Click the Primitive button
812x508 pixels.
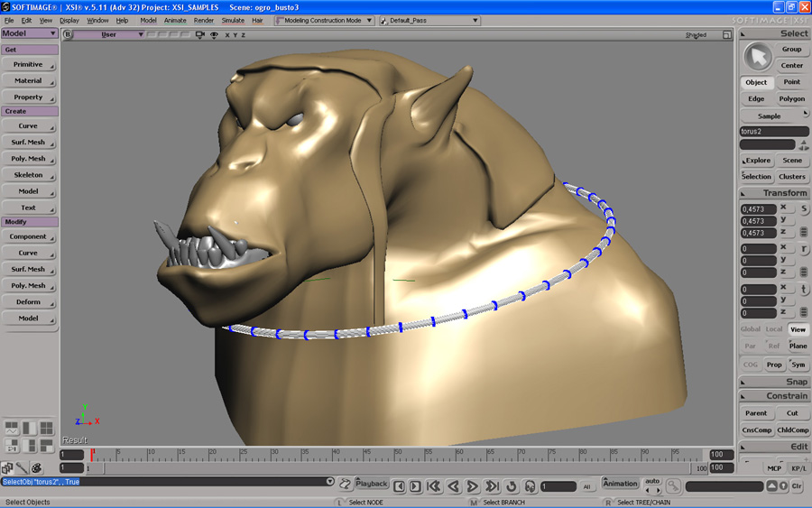coord(29,65)
